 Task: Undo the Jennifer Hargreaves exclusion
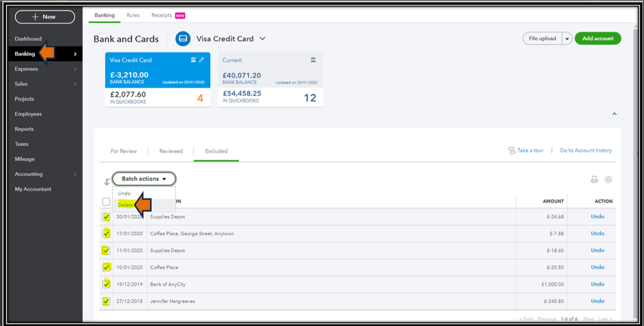(598, 300)
